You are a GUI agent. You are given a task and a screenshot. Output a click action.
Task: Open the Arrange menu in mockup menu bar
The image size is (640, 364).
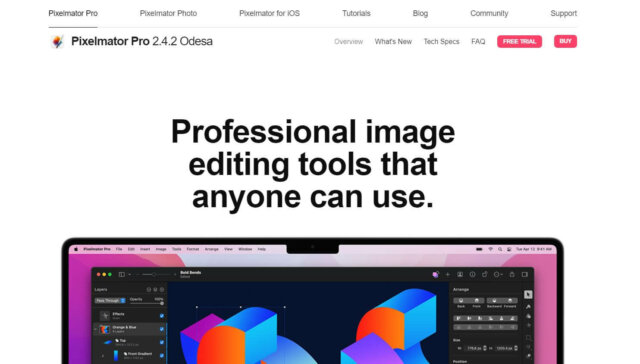click(x=211, y=249)
